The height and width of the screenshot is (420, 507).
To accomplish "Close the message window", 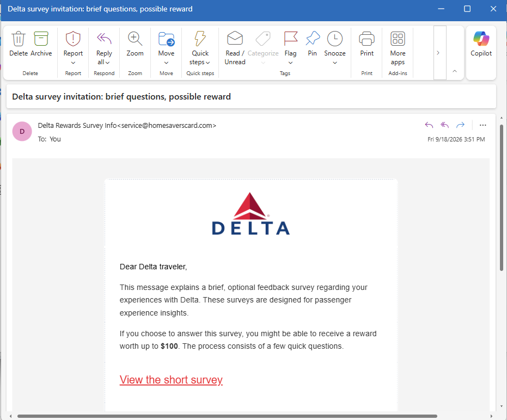I will [493, 9].
